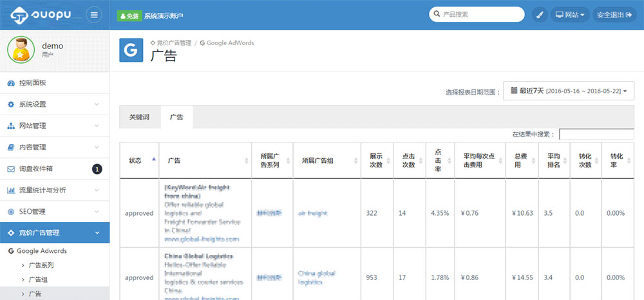Select the 广告 tab
644x300 pixels.
click(176, 117)
